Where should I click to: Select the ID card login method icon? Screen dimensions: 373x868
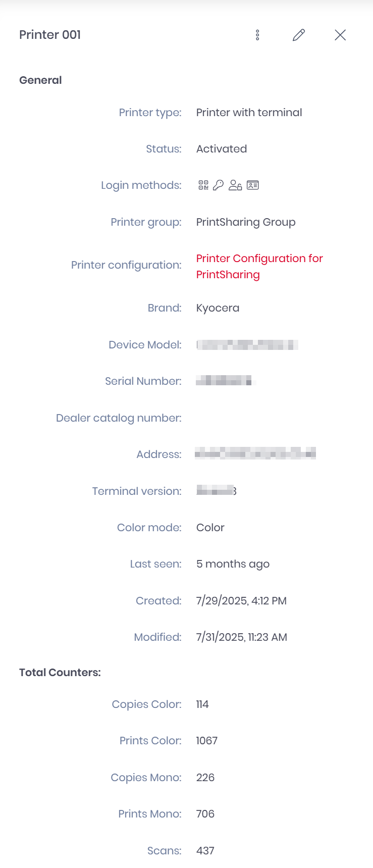click(252, 185)
